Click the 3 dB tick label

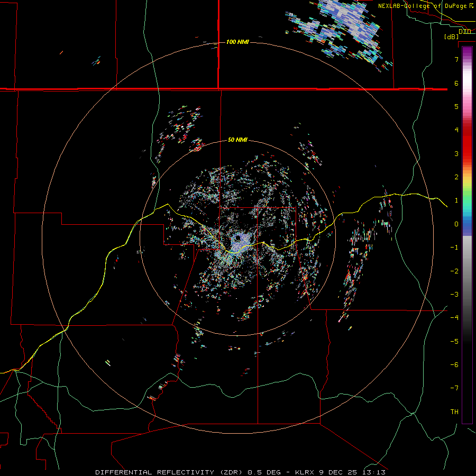(x=456, y=153)
